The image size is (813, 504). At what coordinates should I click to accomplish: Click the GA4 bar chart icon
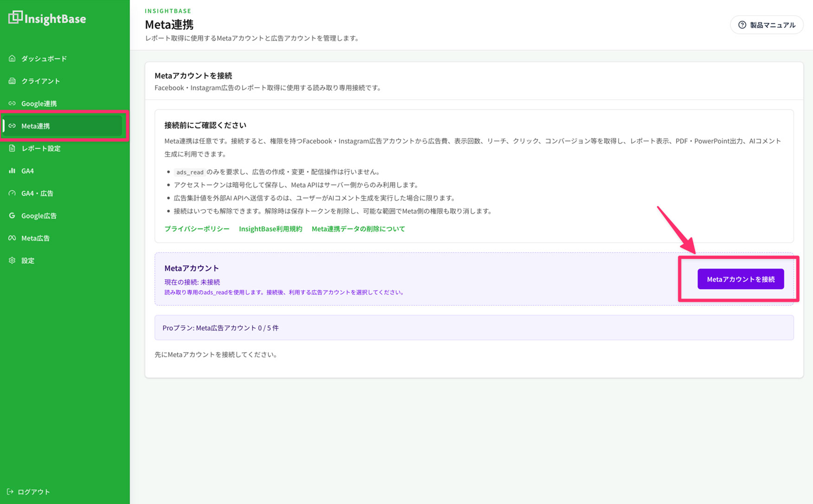click(12, 171)
